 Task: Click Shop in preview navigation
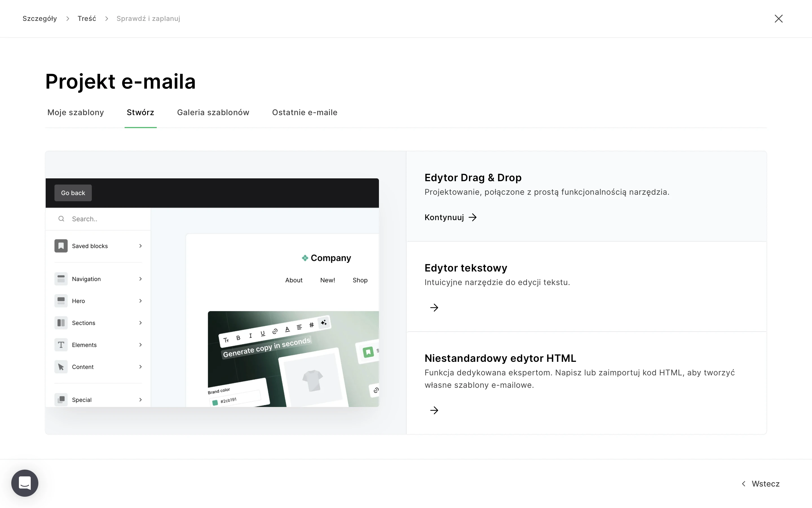360,280
